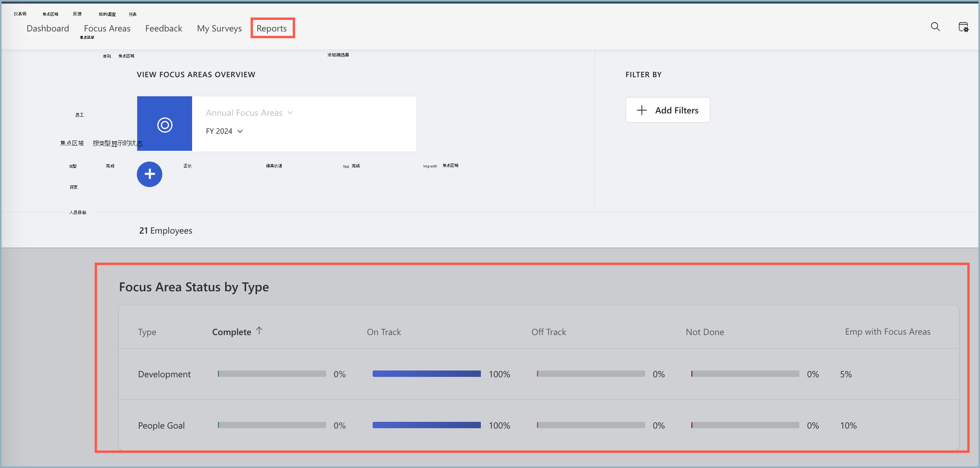The image size is (980, 468).
Task: Expand the View Focus Areas Overview section
Action: click(197, 74)
